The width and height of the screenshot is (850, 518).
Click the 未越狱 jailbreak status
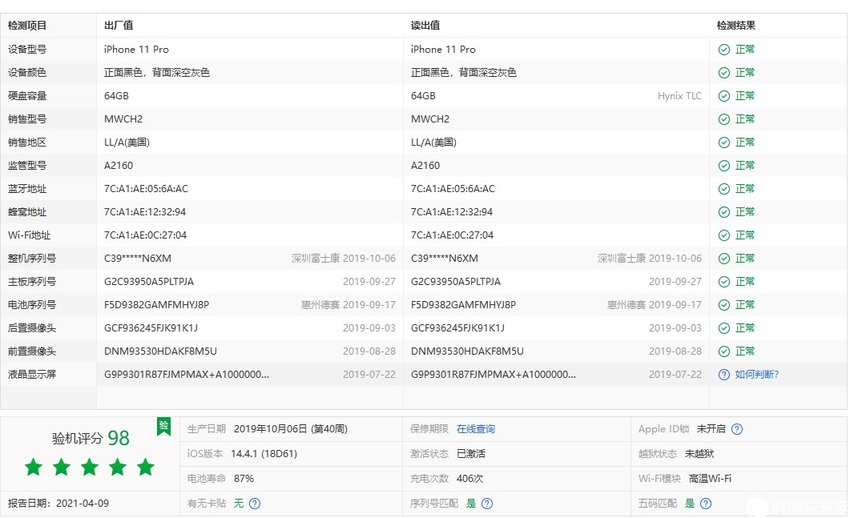(x=699, y=454)
